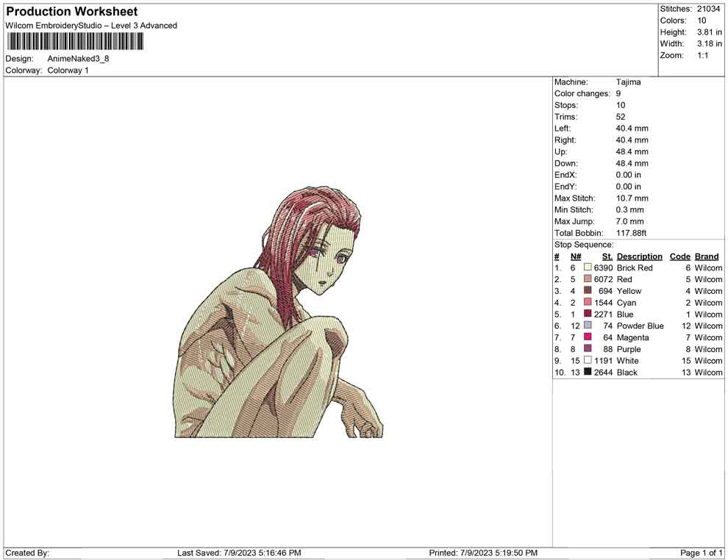Click the Up value 48.4 mm
Viewport: 728px width, 560px height.
coord(632,151)
